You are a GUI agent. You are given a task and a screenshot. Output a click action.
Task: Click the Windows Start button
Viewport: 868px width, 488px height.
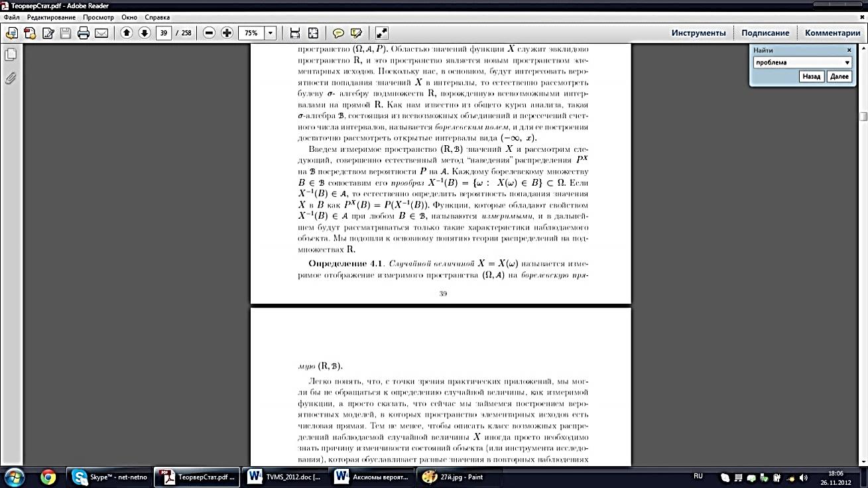coord(14,476)
